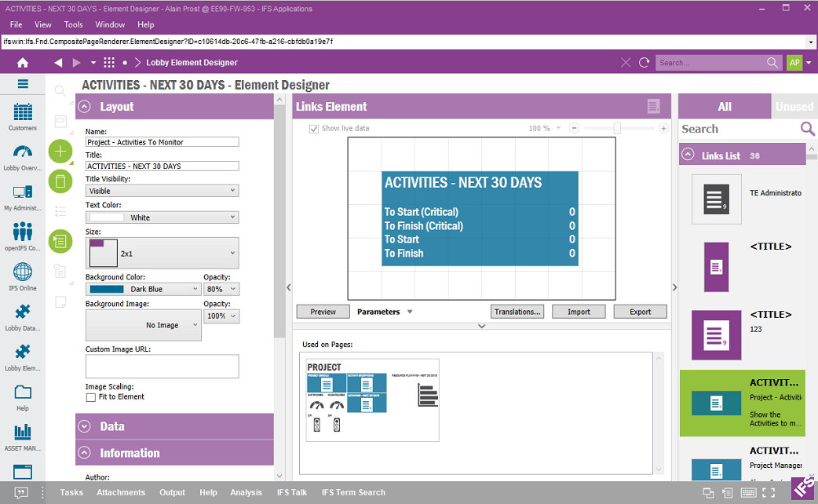Collapse the Layout section
Screen dimensions: 818x504
87,107
